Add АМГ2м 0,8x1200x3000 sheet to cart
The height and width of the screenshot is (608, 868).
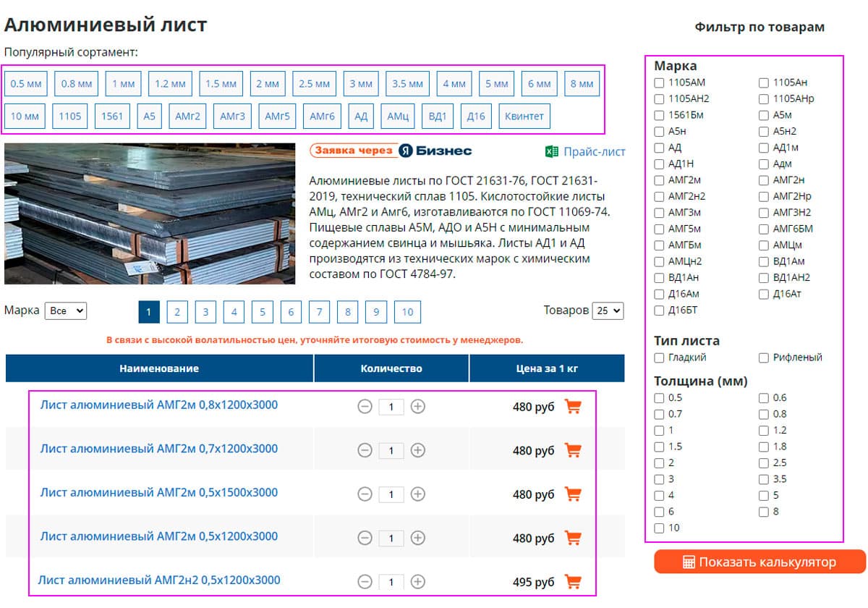(x=573, y=407)
